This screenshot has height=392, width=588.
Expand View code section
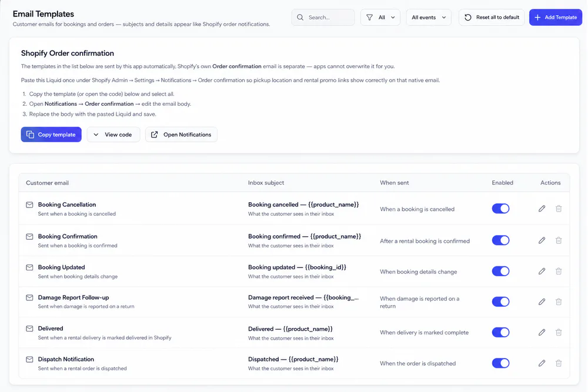[113, 135]
